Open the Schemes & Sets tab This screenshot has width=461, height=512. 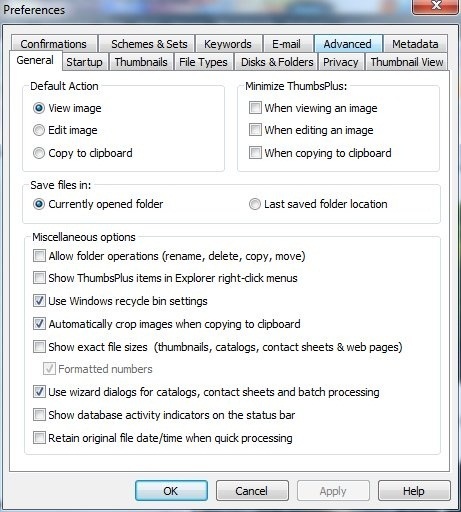(x=149, y=44)
